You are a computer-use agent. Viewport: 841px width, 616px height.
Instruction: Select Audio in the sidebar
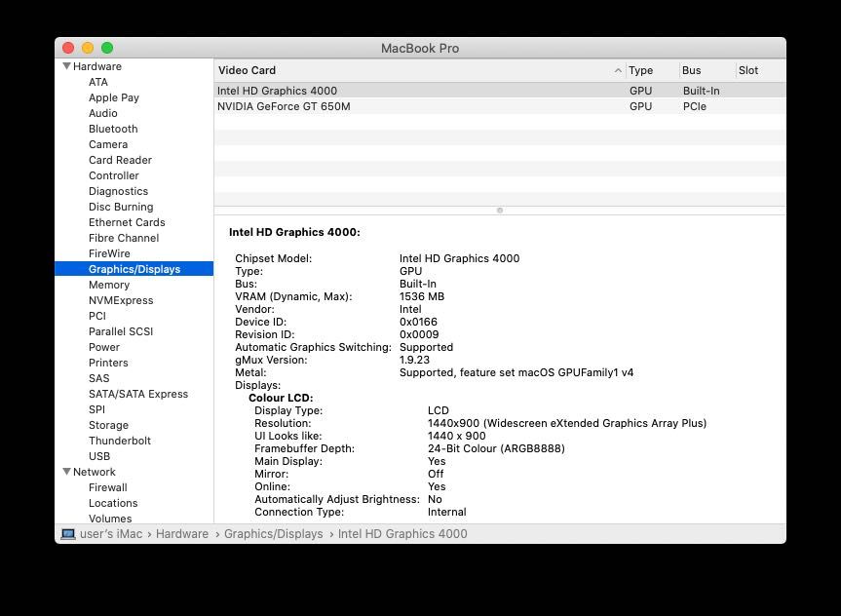(x=103, y=113)
